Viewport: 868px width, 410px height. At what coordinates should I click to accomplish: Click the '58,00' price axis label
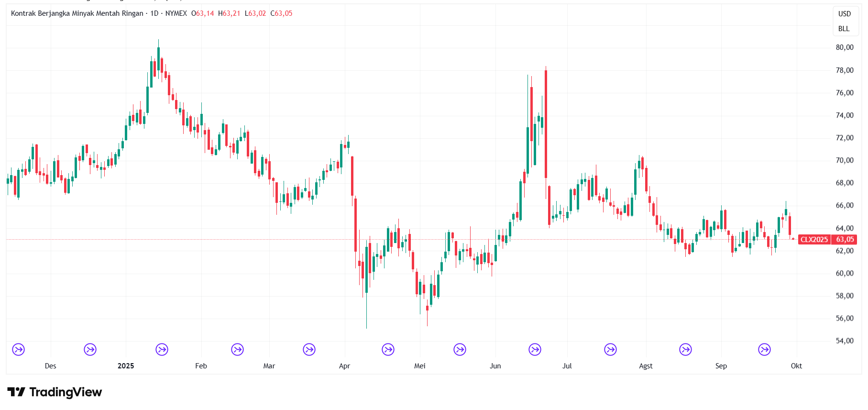point(845,296)
